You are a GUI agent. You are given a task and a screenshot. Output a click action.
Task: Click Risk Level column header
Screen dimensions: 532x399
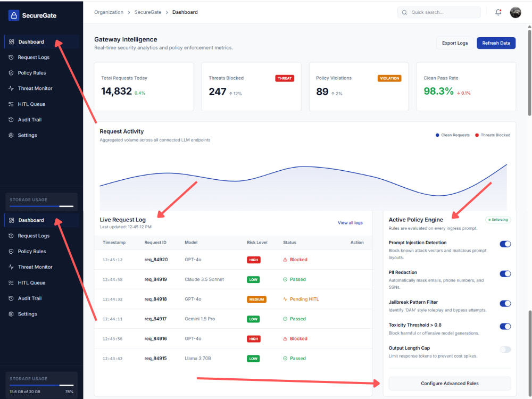tap(257, 243)
